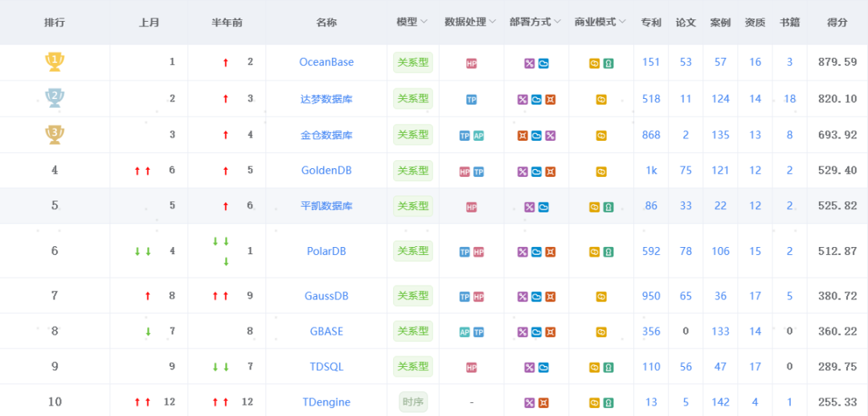Image resolution: width=868 pixels, height=416 pixels.
Task: Click OceanBase patent count 151
Action: pos(651,62)
